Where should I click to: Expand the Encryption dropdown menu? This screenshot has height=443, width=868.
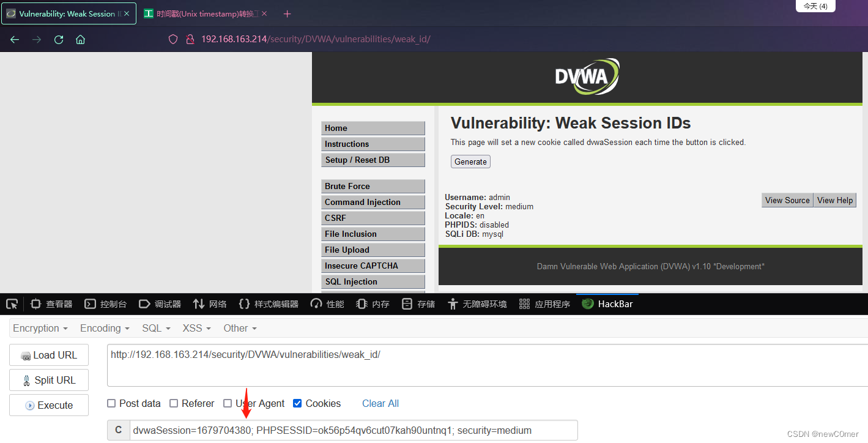(40, 328)
